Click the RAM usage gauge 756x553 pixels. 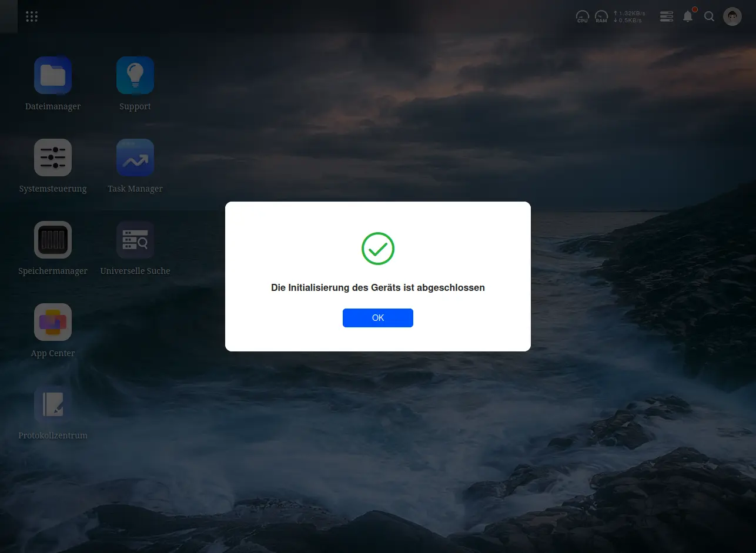tap(601, 16)
